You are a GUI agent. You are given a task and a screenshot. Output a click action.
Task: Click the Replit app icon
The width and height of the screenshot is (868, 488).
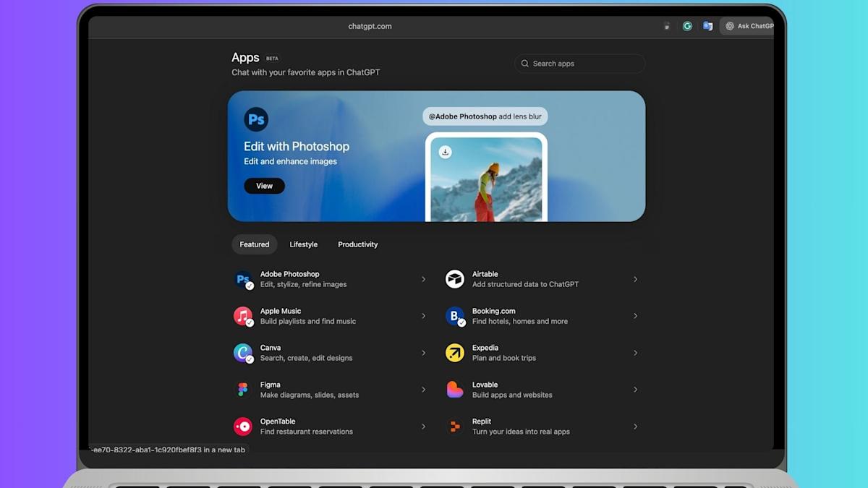(x=454, y=427)
